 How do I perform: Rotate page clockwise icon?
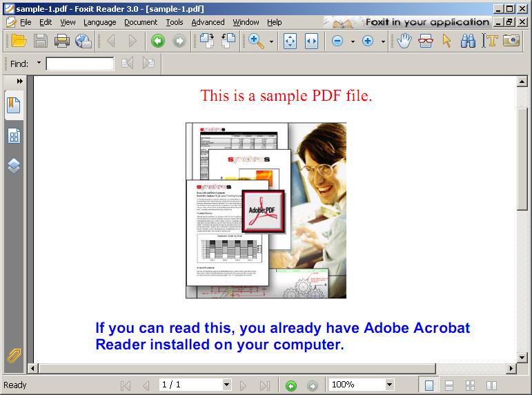pos(207,41)
